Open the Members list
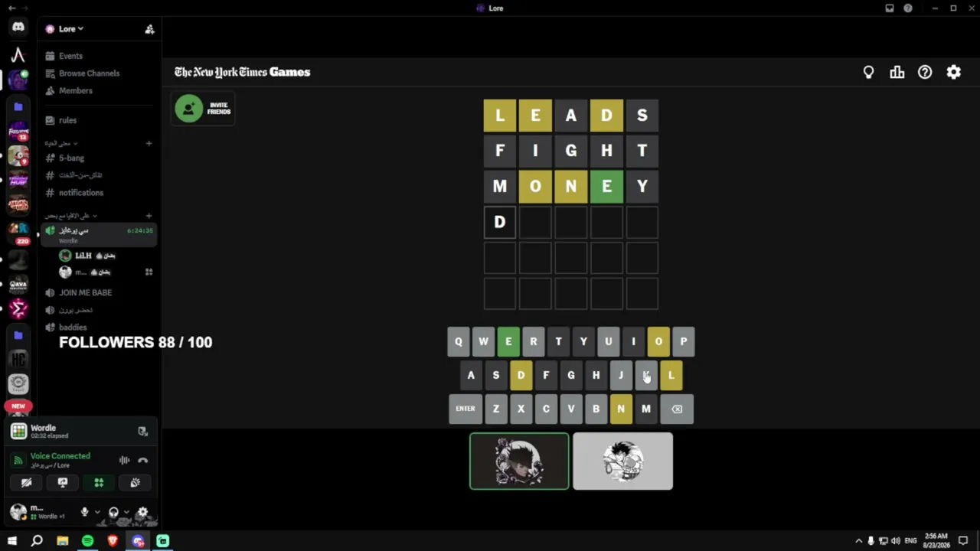 coord(100,90)
